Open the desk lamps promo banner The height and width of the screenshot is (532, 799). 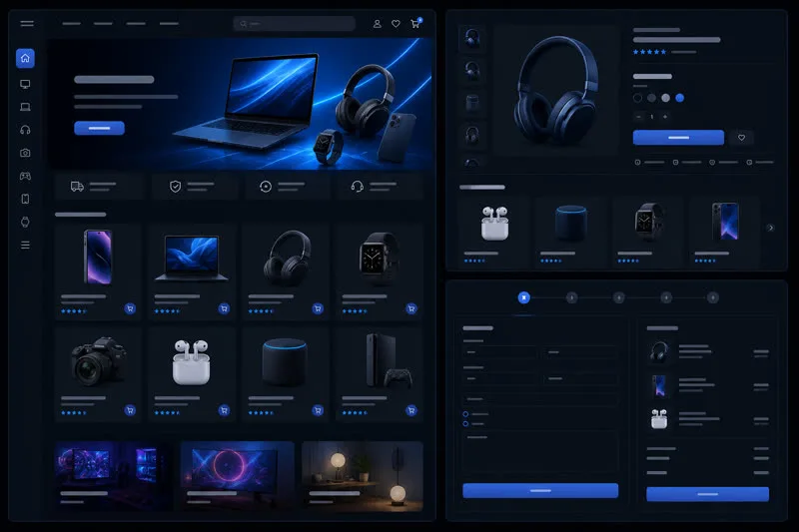click(362, 476)
